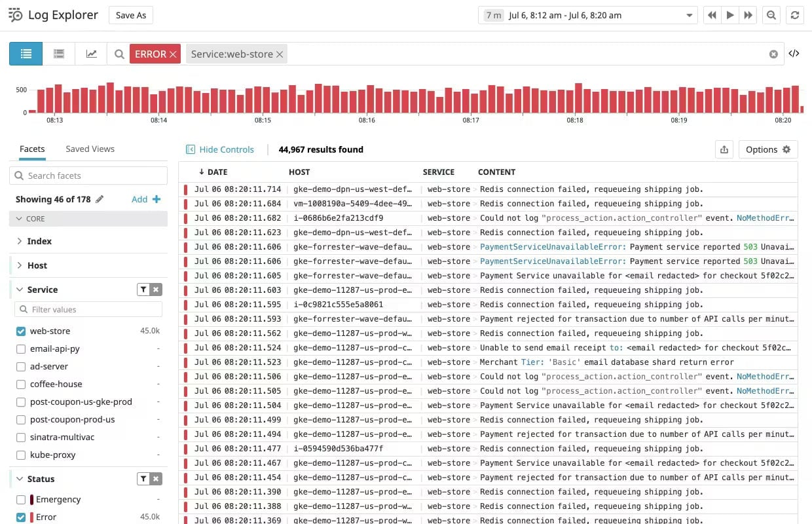
Task: Click the Save As button
Action: (130, 15)
